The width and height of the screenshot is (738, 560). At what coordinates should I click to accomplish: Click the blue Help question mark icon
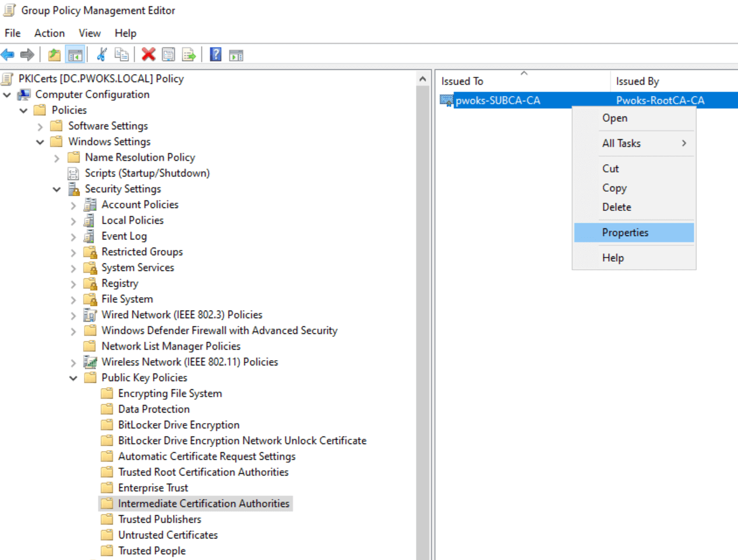pyautogui.click(x=216, y=55)
